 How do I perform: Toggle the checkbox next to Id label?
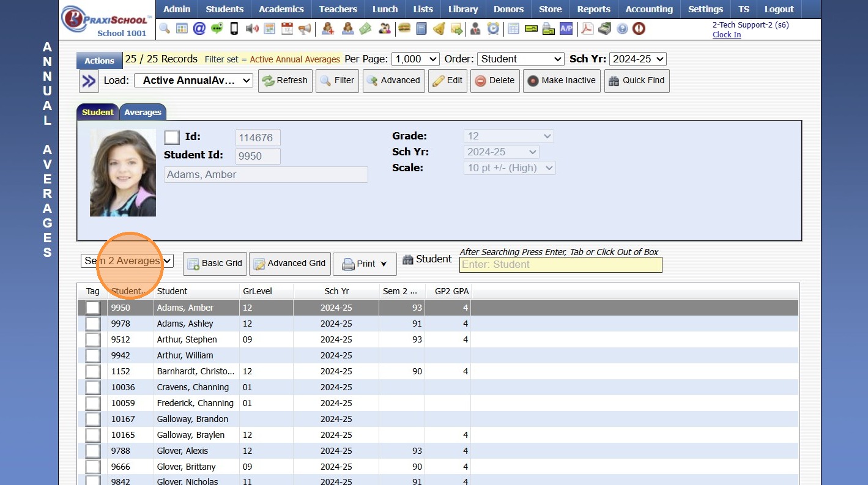[x=172, y=137]
